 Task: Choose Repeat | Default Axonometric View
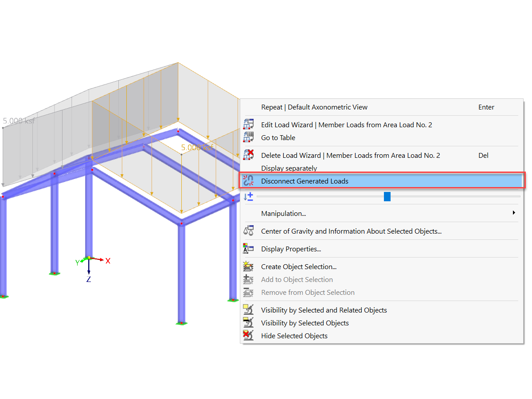click(314, 107)
